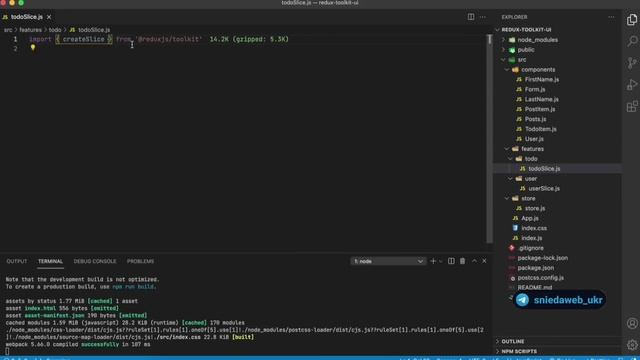This screenshot has width=640, height=360.
Task: Collapse the src folder
Action: 558,60
